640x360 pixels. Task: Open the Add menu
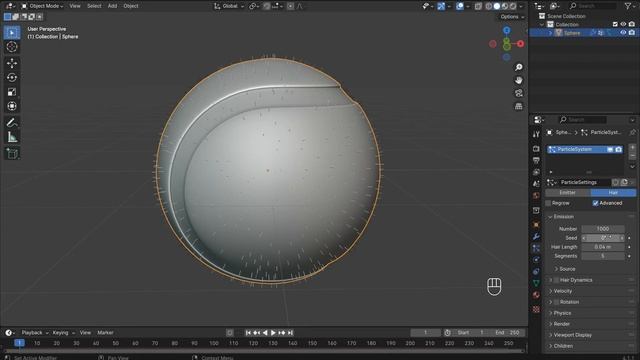pos(112,6)
